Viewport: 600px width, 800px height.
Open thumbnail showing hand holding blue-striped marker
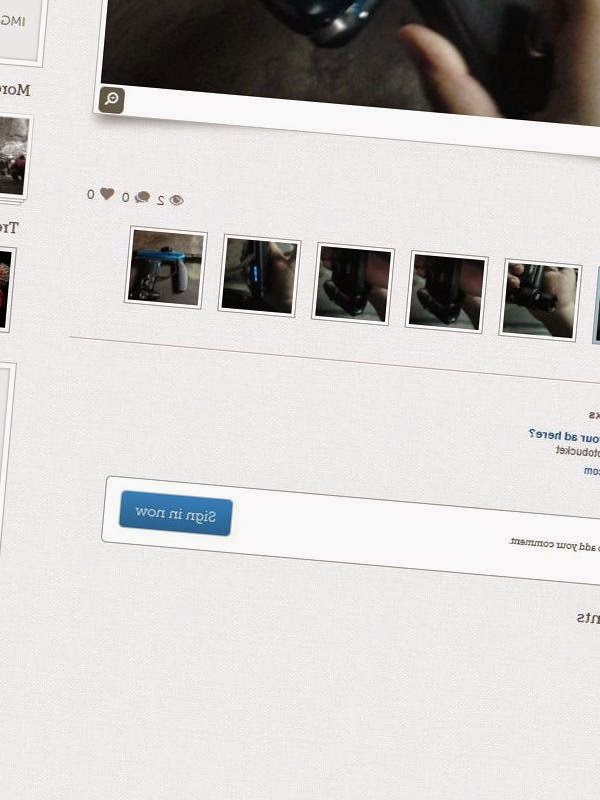[x=259, y=276]
